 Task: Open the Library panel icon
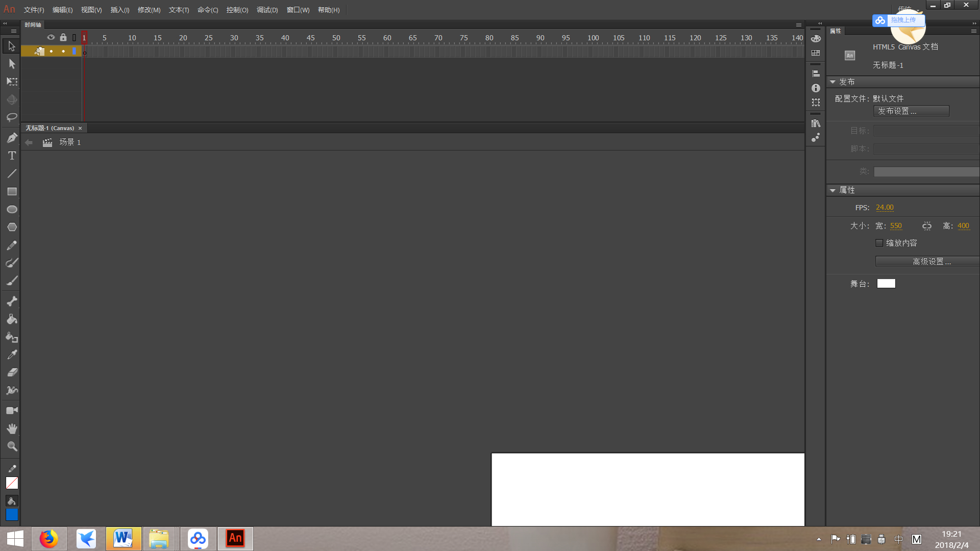pyautogui.click(x=816, y=123)
